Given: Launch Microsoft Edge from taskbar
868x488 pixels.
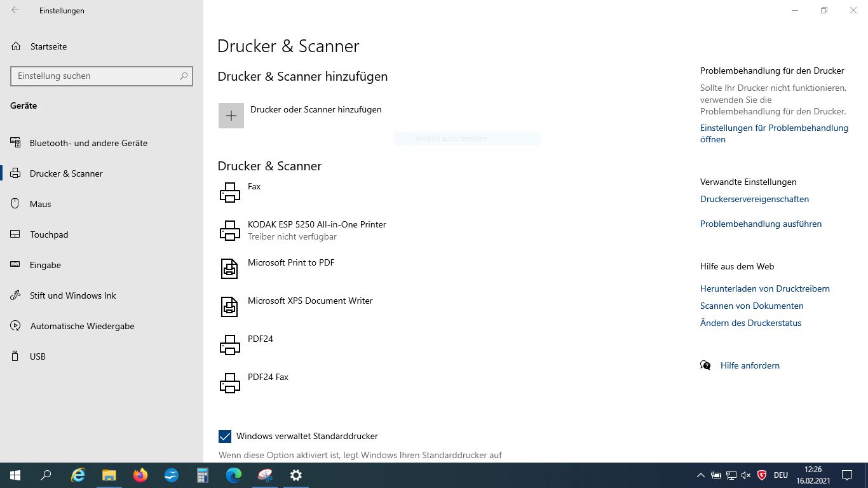Looking at the screenshot, I should pos(234,475).
